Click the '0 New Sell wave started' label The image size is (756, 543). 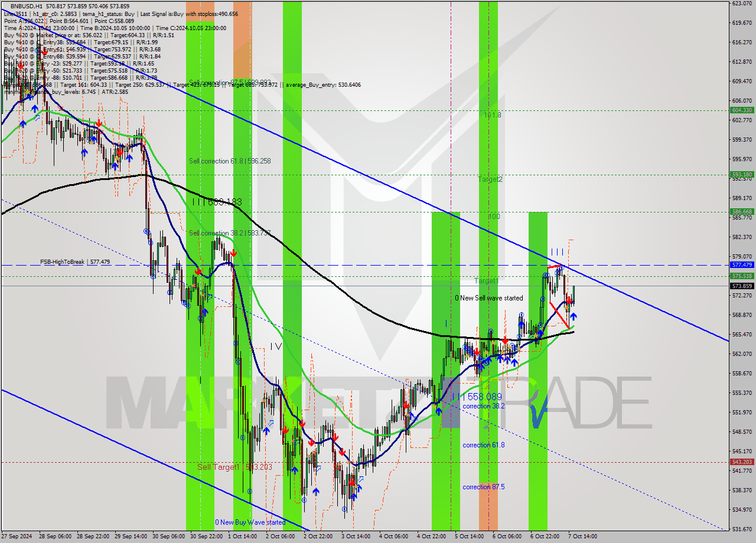pos(488,298)
